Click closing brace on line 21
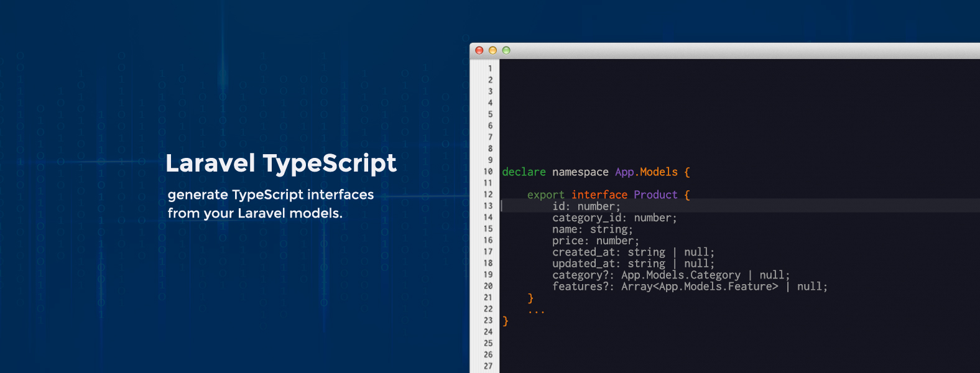 coord(530,298)
